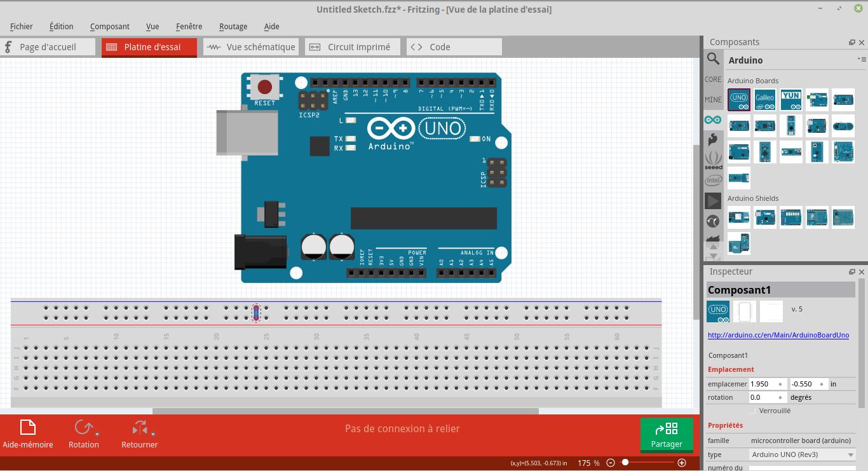Pick the Galileo board part
The height and width of the screenshot is (471, 868).
click(765, 100)
